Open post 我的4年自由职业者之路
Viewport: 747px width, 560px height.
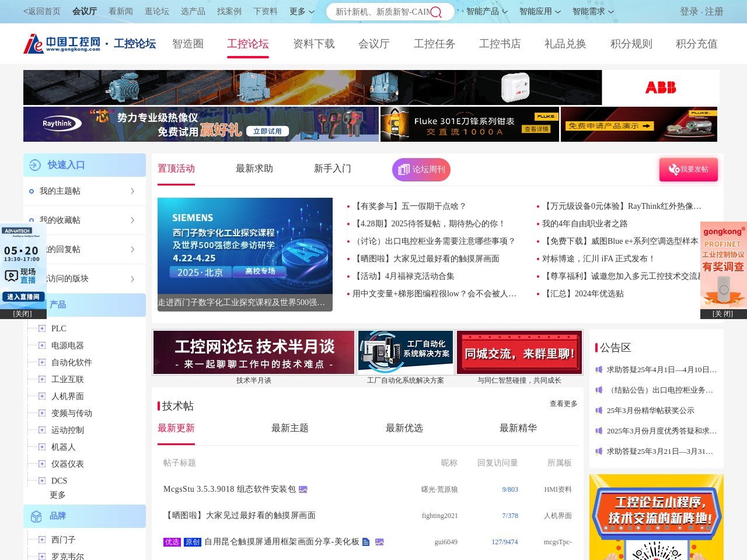pyautogui.click(x=585, y=224)
